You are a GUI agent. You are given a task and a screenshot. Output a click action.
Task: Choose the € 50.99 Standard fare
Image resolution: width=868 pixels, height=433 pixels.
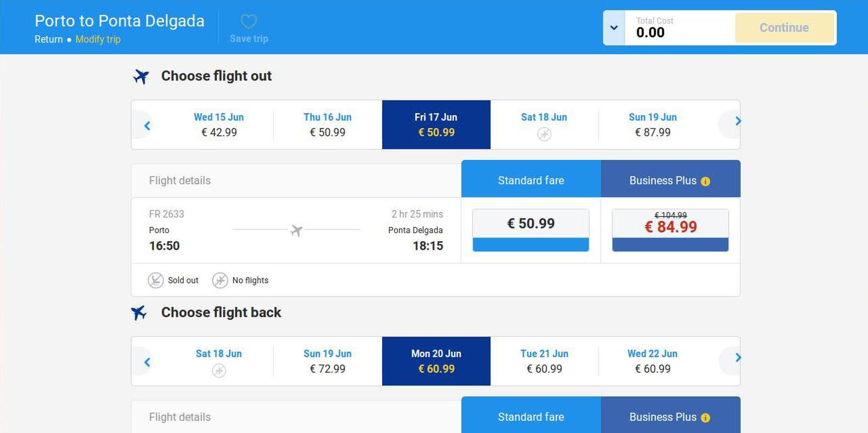(x=530, y=230)
